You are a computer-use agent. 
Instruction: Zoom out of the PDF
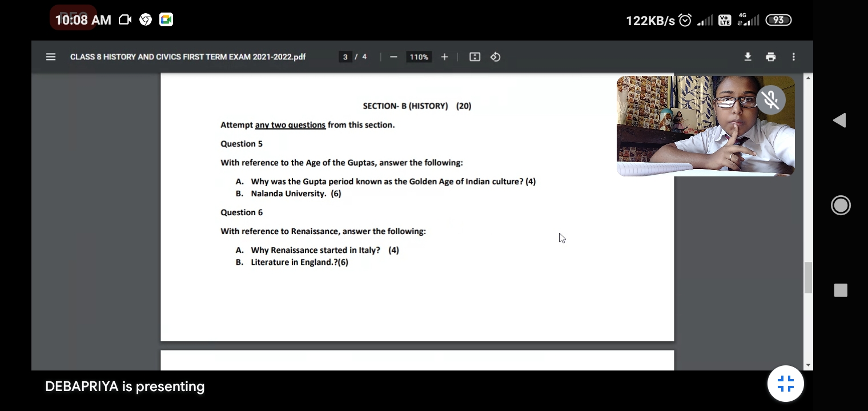pyautogui.click(x=393, y=57)
